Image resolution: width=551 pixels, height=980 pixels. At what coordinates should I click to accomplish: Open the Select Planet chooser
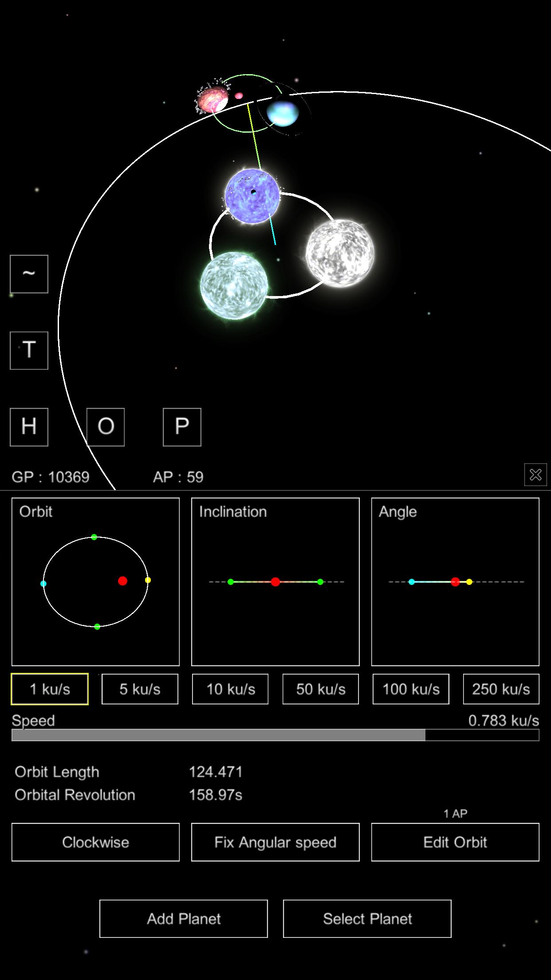click(367, 918)
